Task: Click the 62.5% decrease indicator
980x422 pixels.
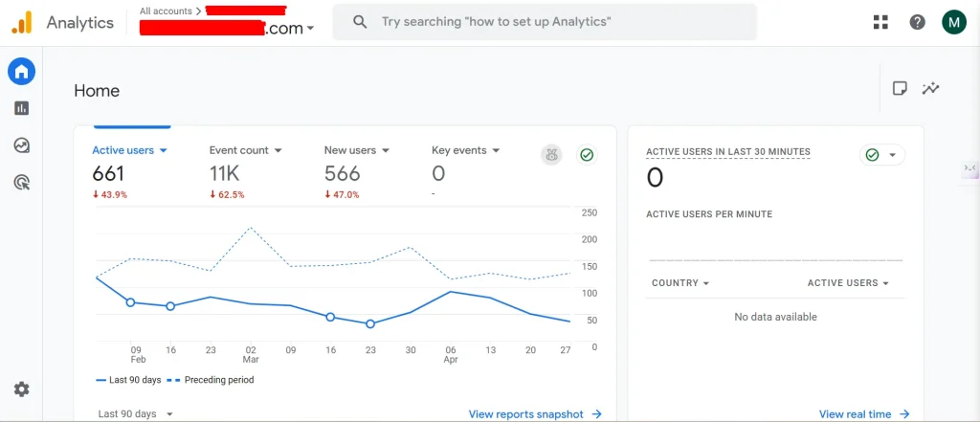Action: pos(227,194)
